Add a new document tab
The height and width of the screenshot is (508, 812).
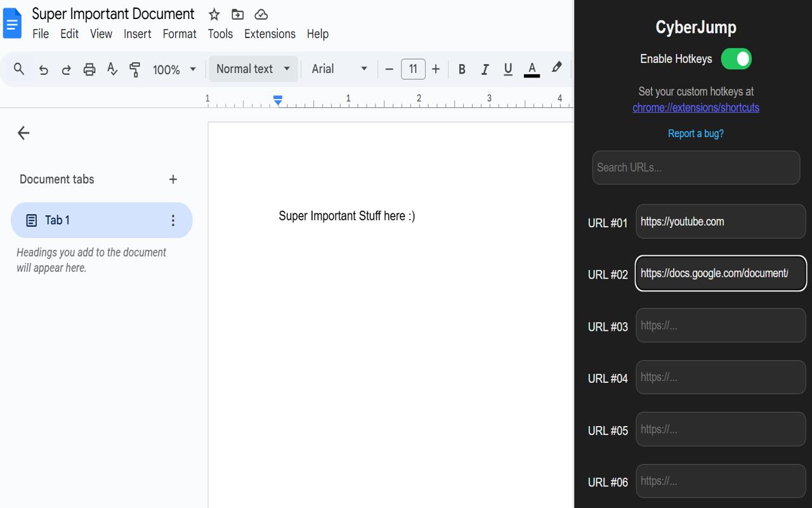pos(173,180)
